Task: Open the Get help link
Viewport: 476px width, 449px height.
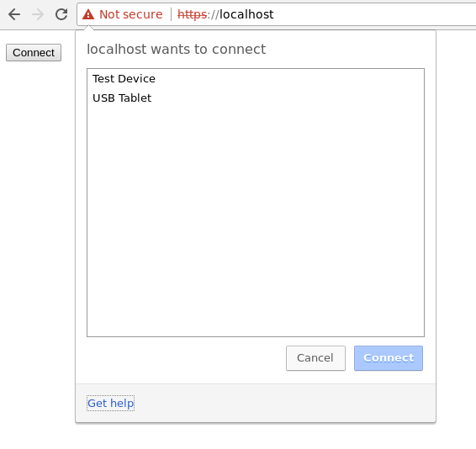Action: tap(110, 403)
